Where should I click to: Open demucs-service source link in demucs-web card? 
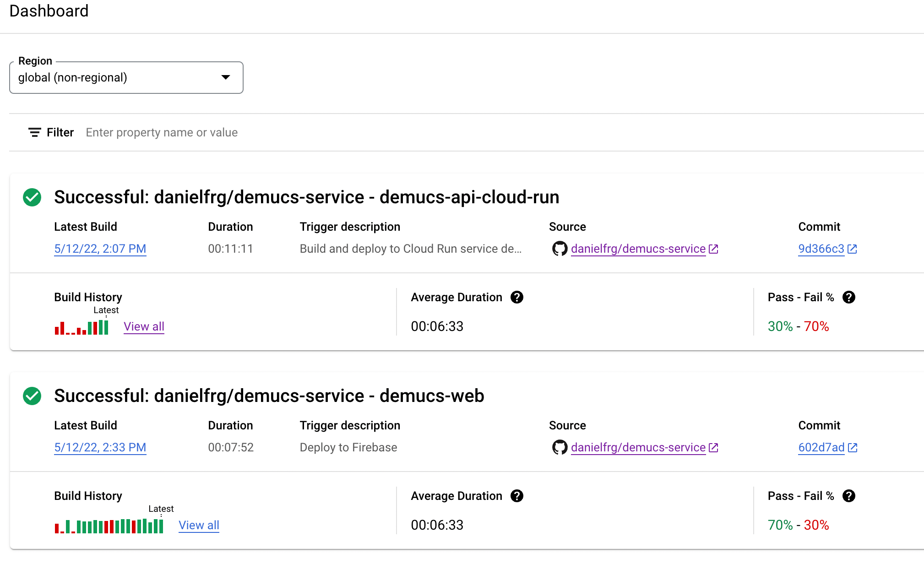pos(638,447)
